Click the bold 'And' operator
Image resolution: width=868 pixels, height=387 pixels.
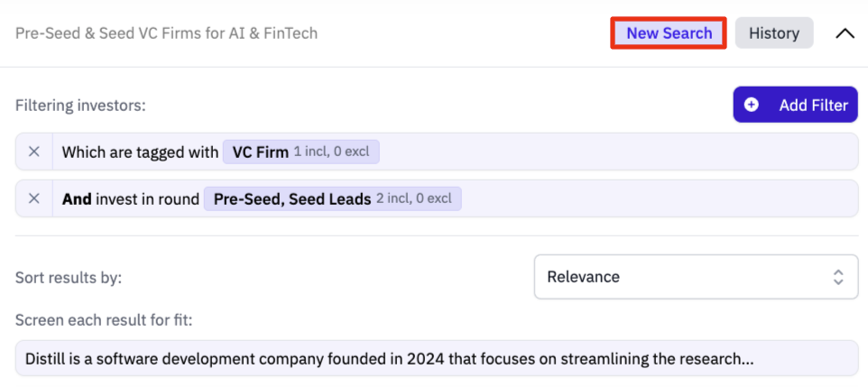(x=77, y=198)
